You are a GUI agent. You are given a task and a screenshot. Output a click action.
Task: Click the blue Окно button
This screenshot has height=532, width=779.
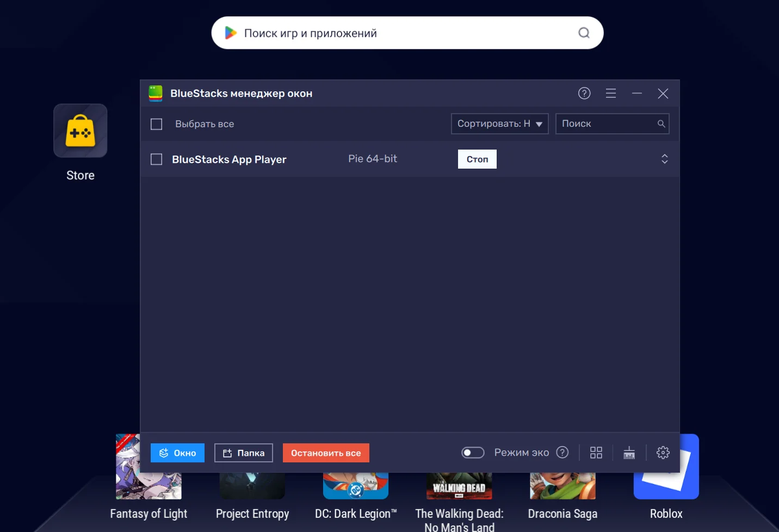177,453
